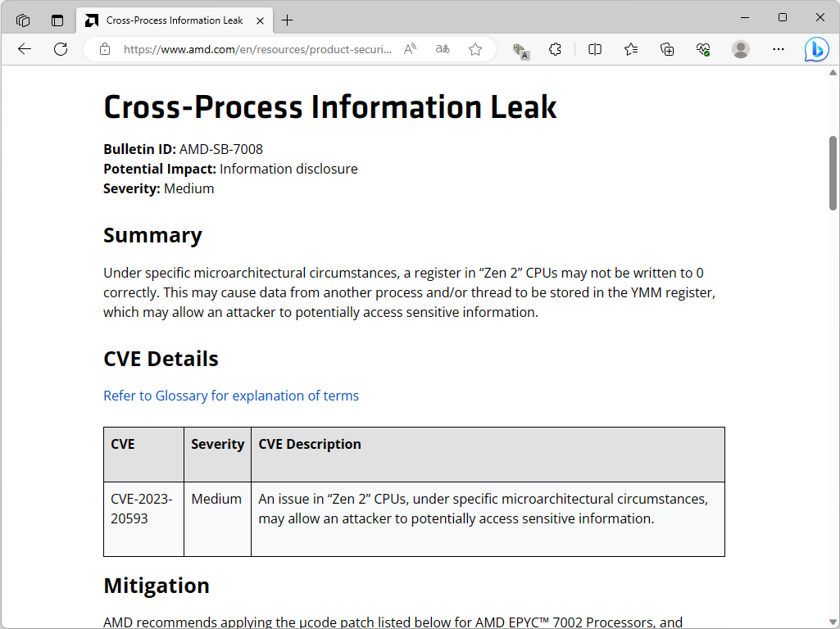Viewport: 840px width, 629px height.
Task: Open the Favorites list icon
Action: point(631,49)
